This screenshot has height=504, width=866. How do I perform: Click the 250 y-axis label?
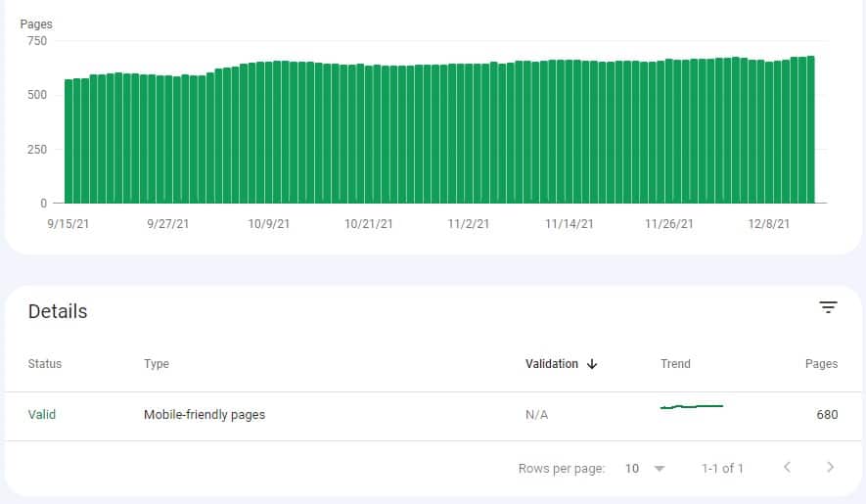coord(37,149)
